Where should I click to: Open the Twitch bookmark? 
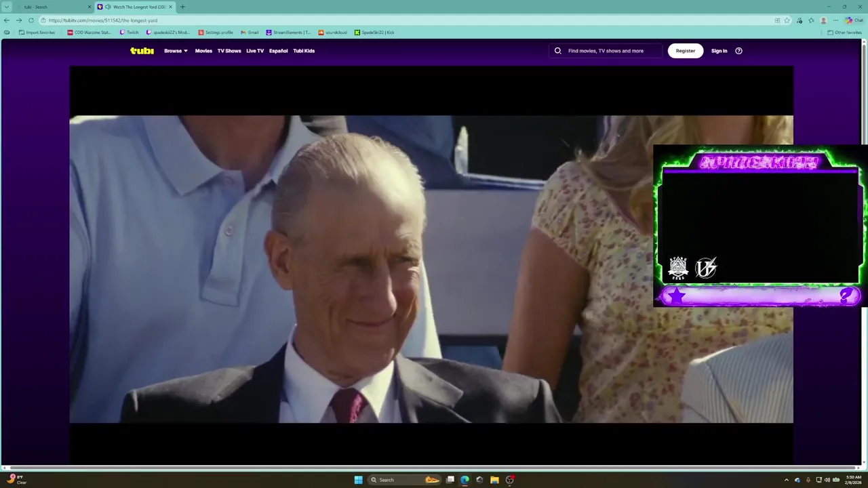[129, 33]
